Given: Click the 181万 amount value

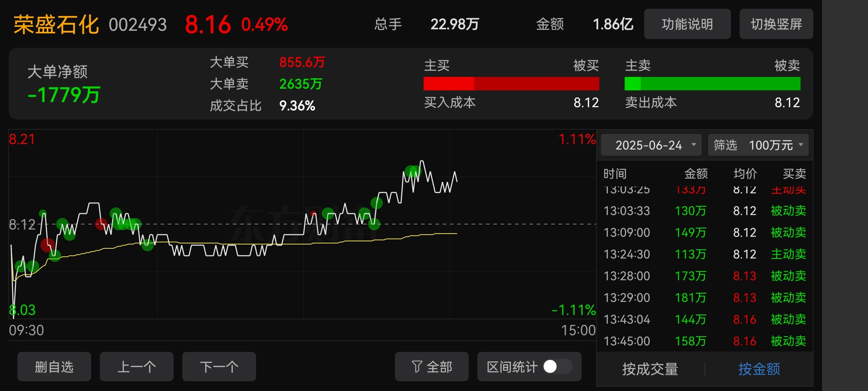Looking at the screenshot, I should click(x=690, y=298).
